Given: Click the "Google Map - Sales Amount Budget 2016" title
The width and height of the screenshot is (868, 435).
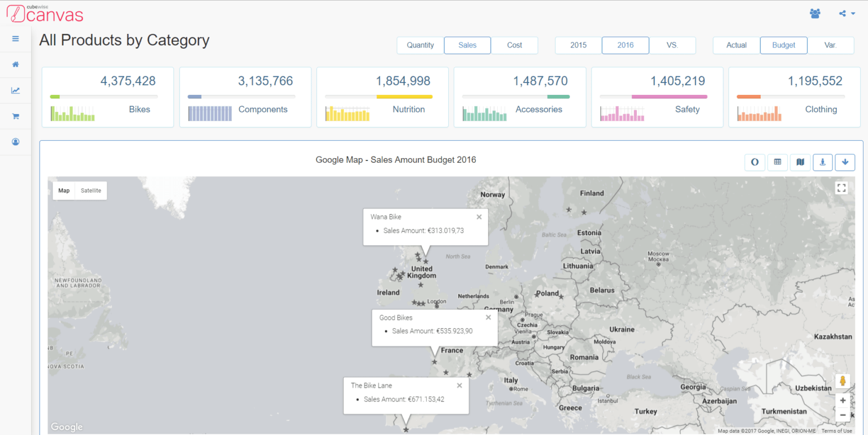Looking at the screenshot, I should pyautogui.click(x=396, y=160).
